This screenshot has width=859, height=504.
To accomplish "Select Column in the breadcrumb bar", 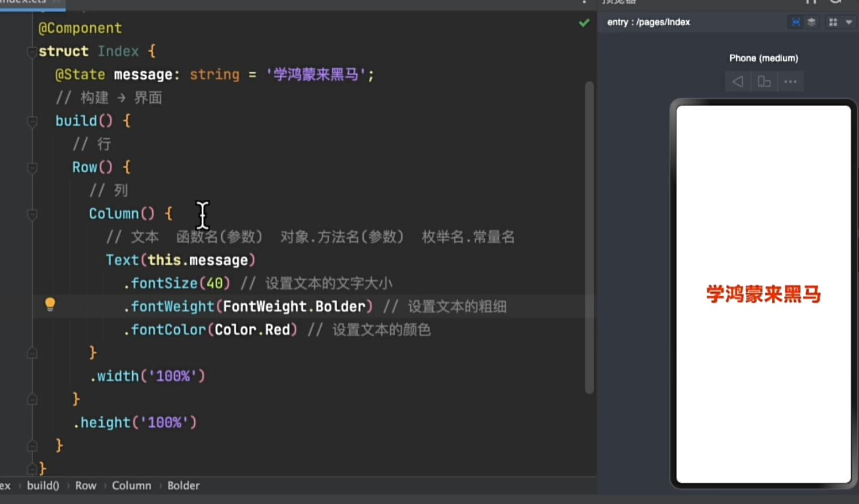I will (x=132, y=486).
